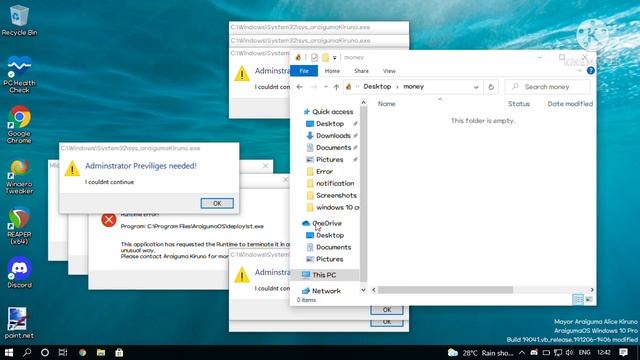This screenshot has width=640, height=360.
Task: Open File Explorer from the taskbar
Action: tap(101, 352)
